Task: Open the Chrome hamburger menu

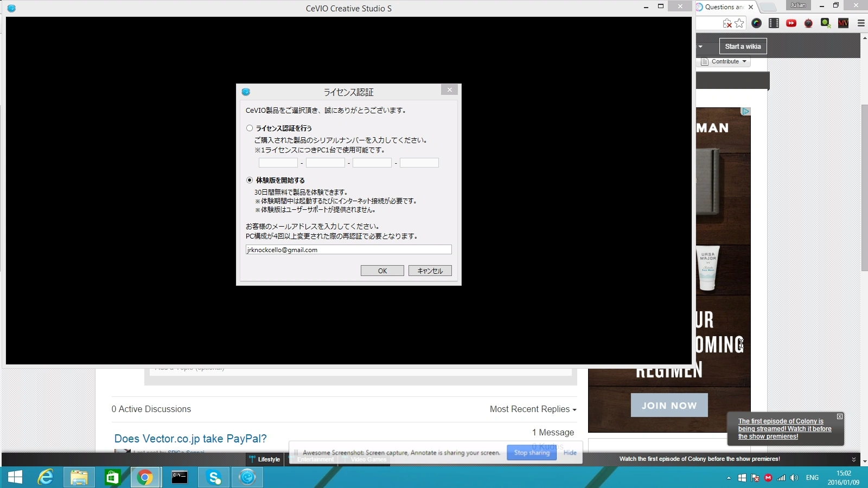Action: [860, 23]
